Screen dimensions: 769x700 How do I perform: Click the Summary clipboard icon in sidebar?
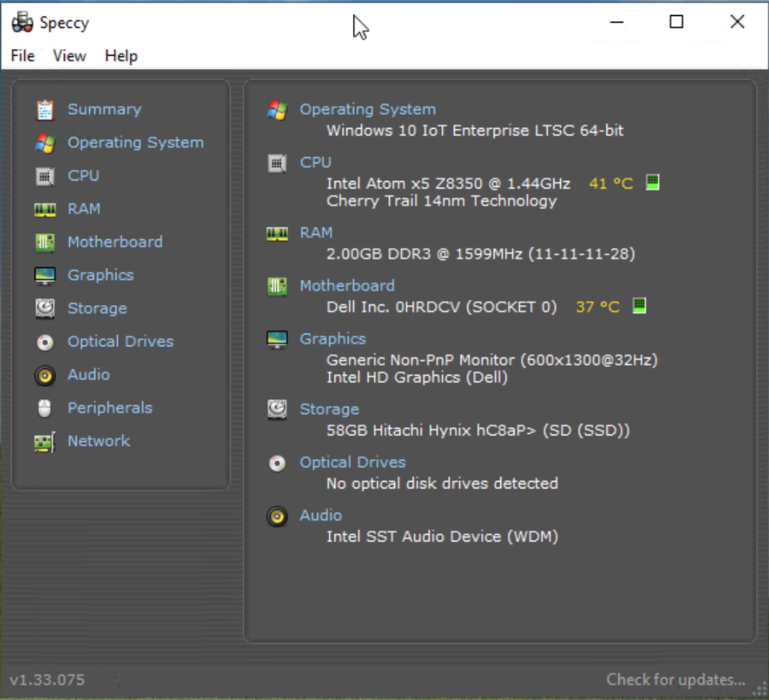pyautogui.click(x=45, y=110)
